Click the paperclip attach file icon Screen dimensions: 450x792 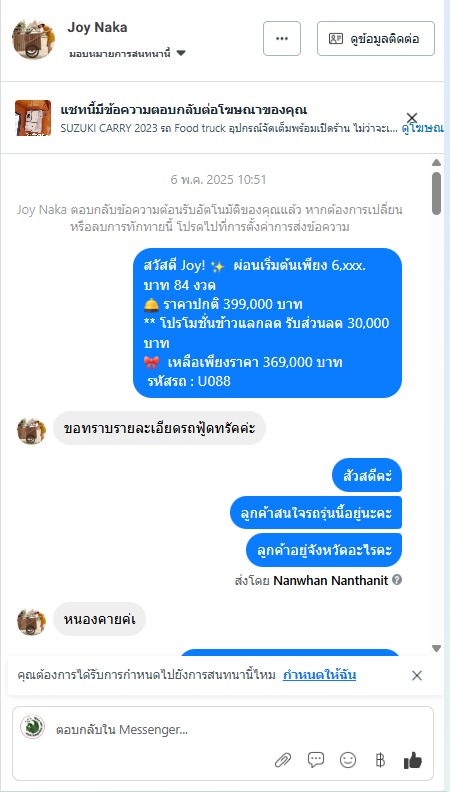pos(283,760)
